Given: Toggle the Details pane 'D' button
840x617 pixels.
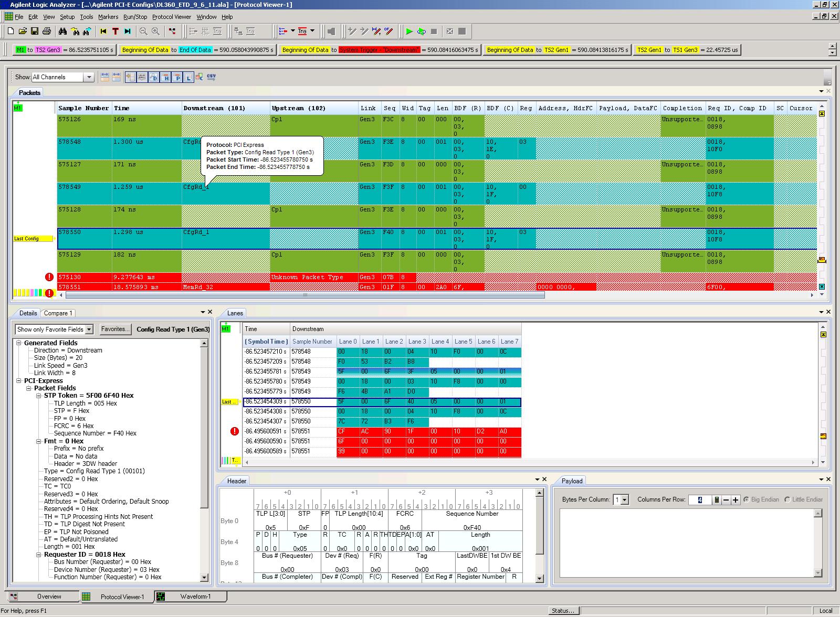Looking at the screenshot, I should tap(153, 77).
